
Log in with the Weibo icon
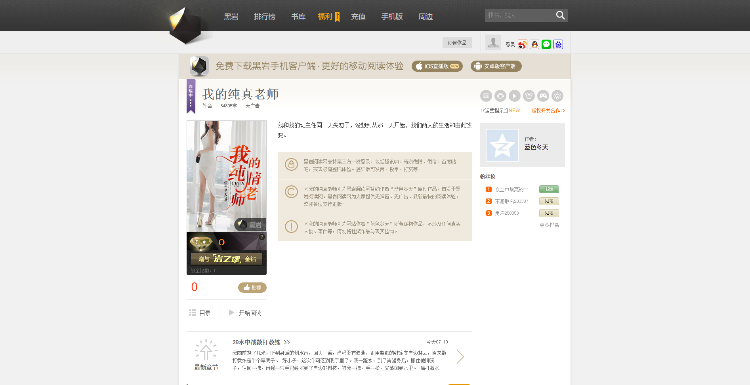[x=522, y=44]
